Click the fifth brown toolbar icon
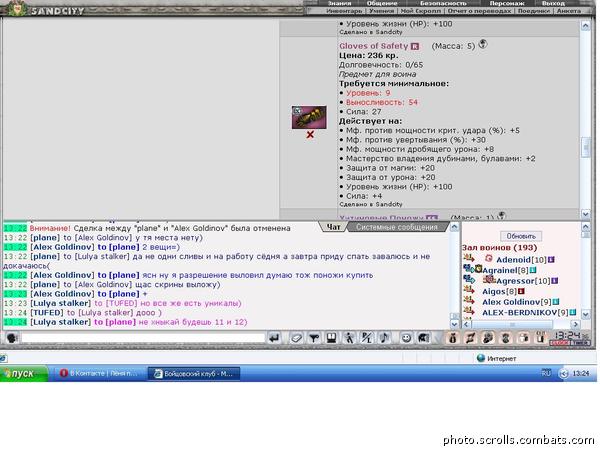This screenshot has height=450, width=600. [523, 338]
